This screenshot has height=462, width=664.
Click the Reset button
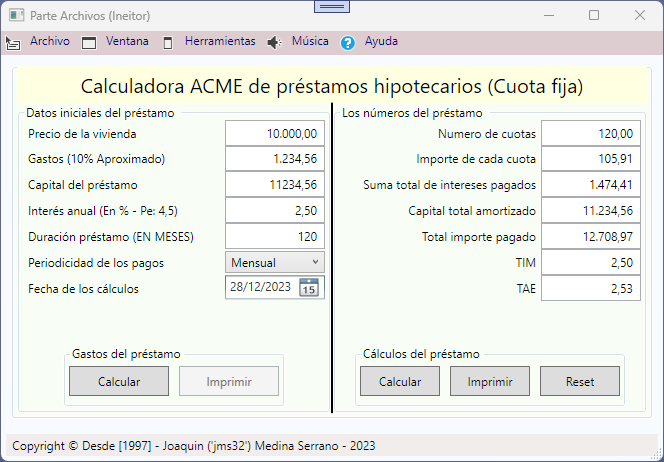[580, 382]
